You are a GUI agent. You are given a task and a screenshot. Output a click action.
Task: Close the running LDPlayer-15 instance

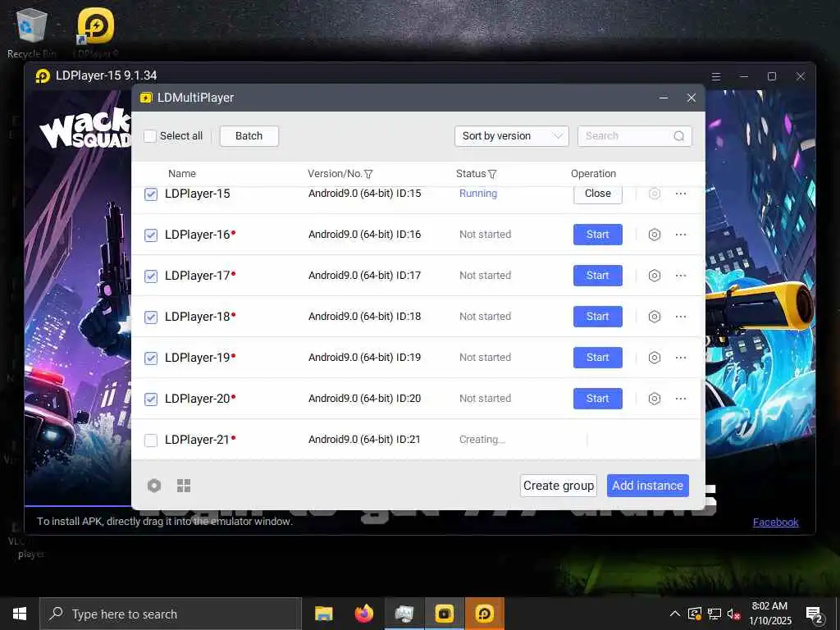(x=598, y=194)
